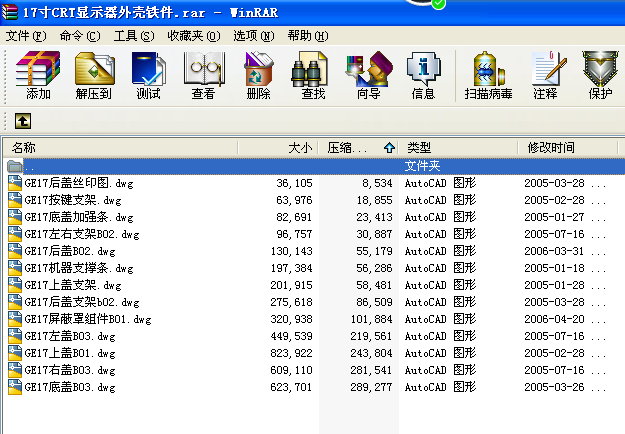Open the 收藏夹(O) menu
Screen dimensions: 625x434
point(194,36)
